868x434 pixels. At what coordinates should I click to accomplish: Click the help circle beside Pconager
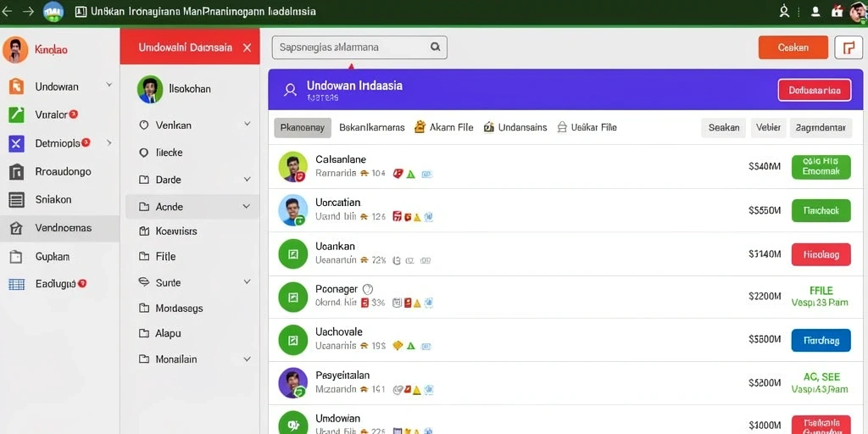tap(368, 289)
